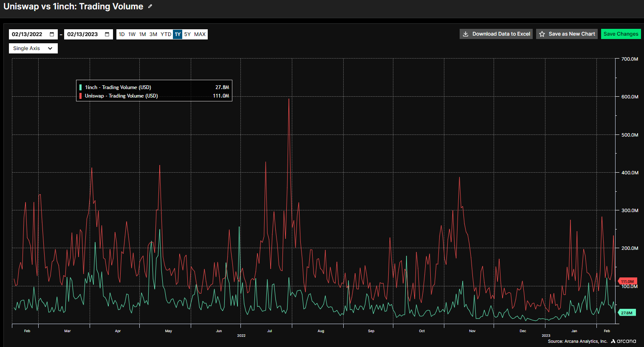Select the YTD time range
Viewport: 644px width, 347px height.
166,34
